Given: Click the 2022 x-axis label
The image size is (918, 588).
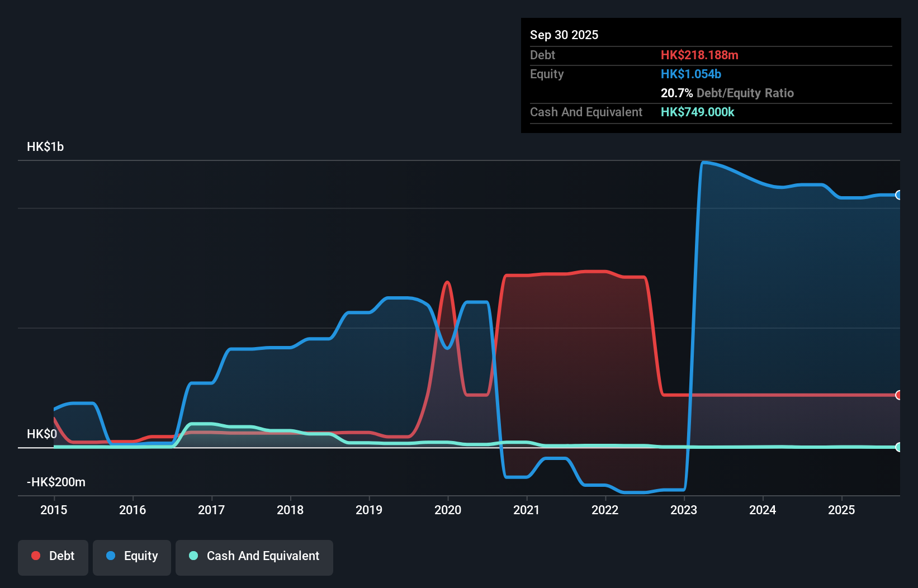Looking at the screenshot, I should 605,510.
